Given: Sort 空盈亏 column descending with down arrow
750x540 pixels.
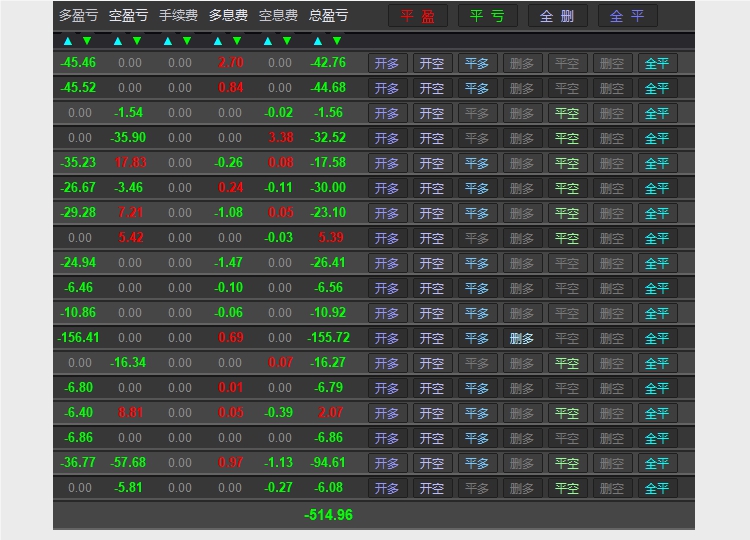Looking at the screenshot, I should pyautogui.click(x=137, y=41).
